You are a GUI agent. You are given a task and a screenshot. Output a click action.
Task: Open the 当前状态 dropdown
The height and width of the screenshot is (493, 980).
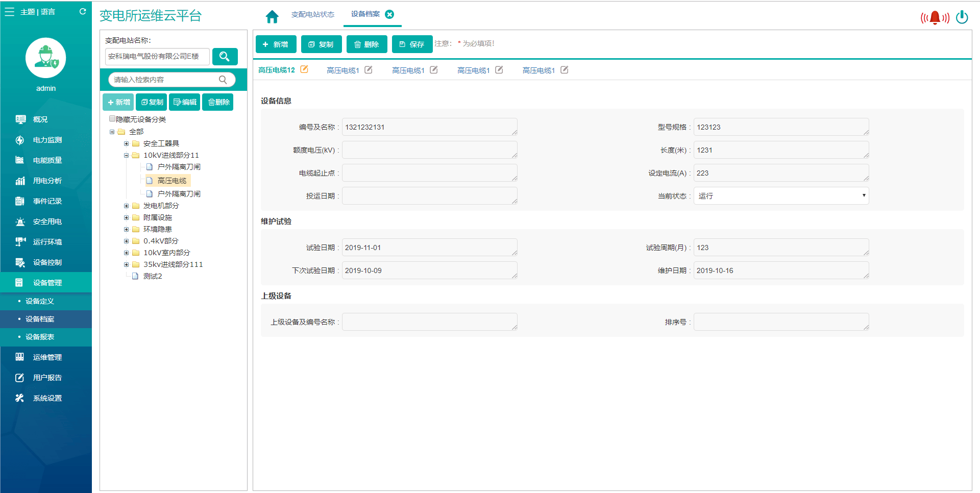coord(781,196)
